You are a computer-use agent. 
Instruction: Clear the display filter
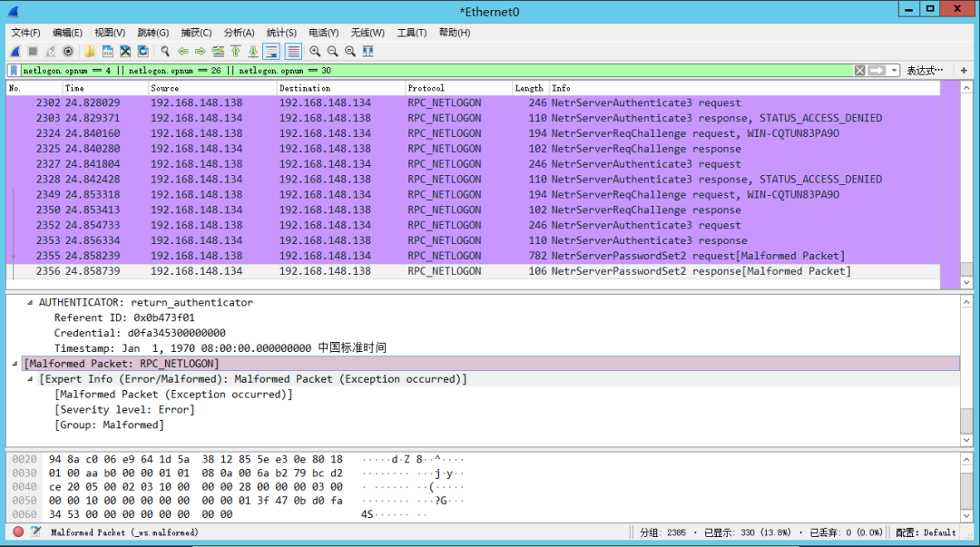coord(860,71)
